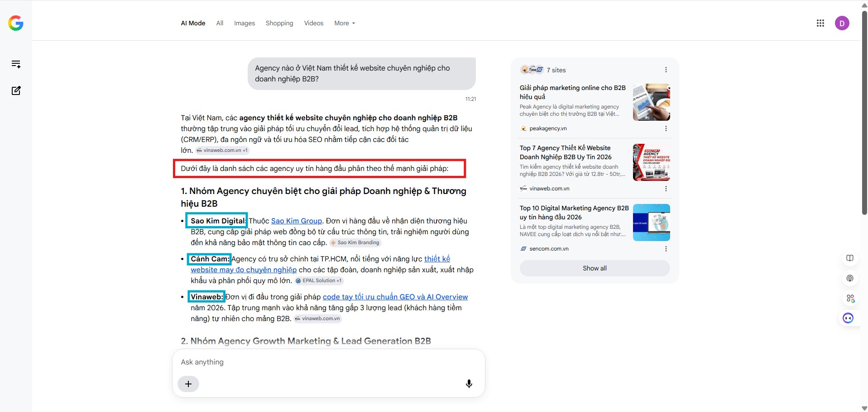Open the Sao Kim Group link
This screenshot has width=868, height=412.
(x=297, y=221)
